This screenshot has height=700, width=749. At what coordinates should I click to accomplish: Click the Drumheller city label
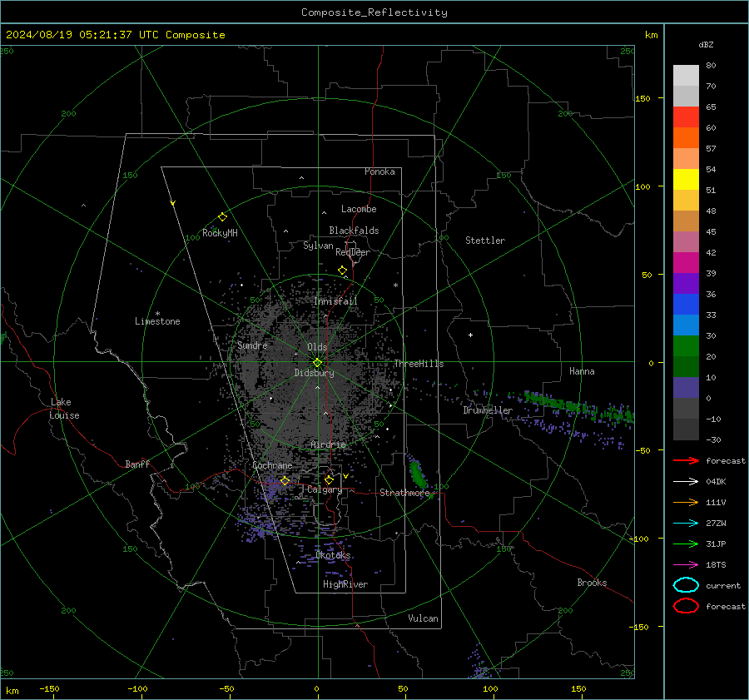488,410
